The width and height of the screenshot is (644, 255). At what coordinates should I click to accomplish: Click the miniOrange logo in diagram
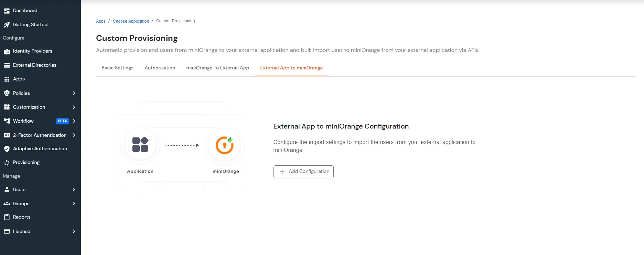tap(225, 145)
